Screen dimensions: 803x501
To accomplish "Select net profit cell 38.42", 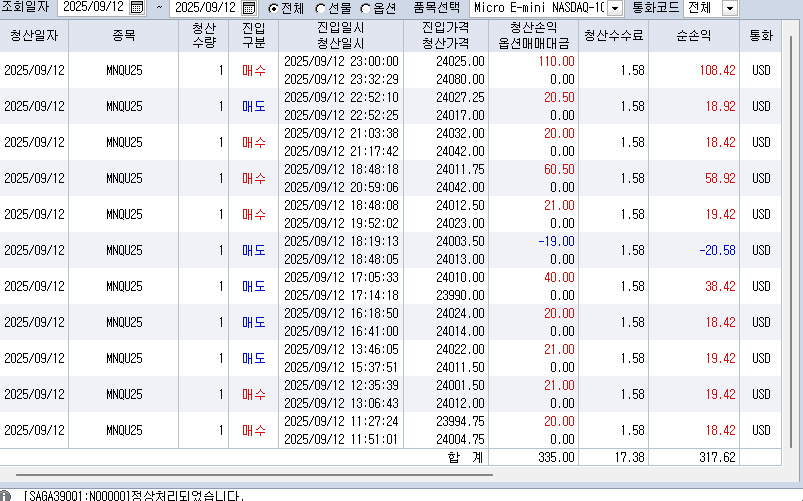I will click(721, 286).
